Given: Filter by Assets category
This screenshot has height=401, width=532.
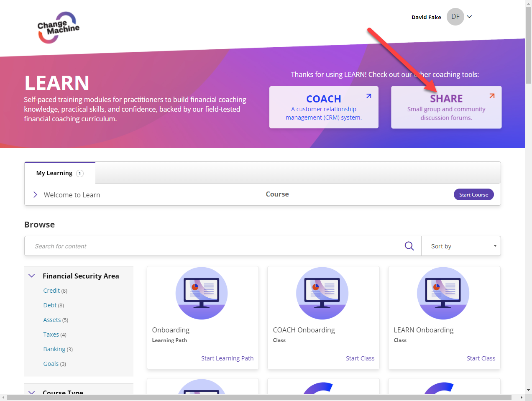Looking at the screenshot, I should coord(52,320).
